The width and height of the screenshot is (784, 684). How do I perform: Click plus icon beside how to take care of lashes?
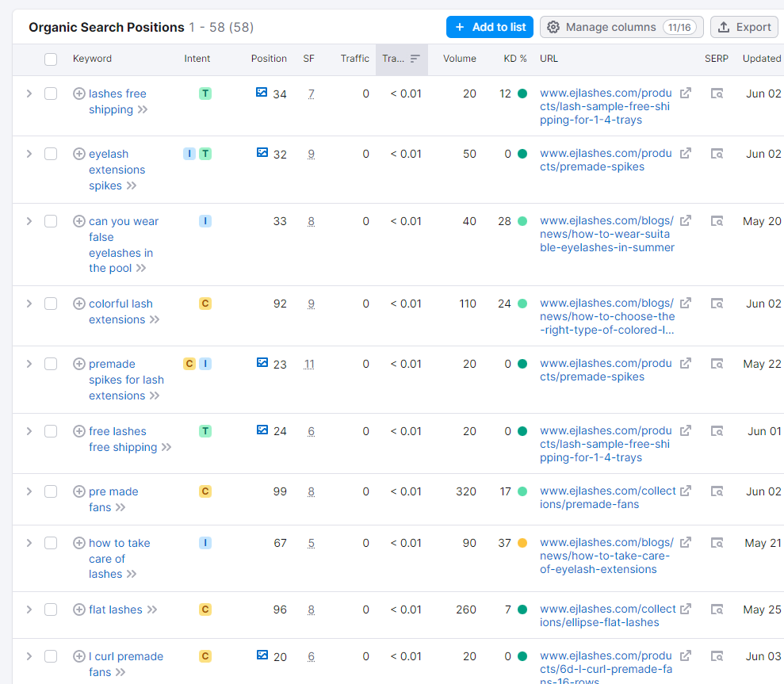pos(79,542)
